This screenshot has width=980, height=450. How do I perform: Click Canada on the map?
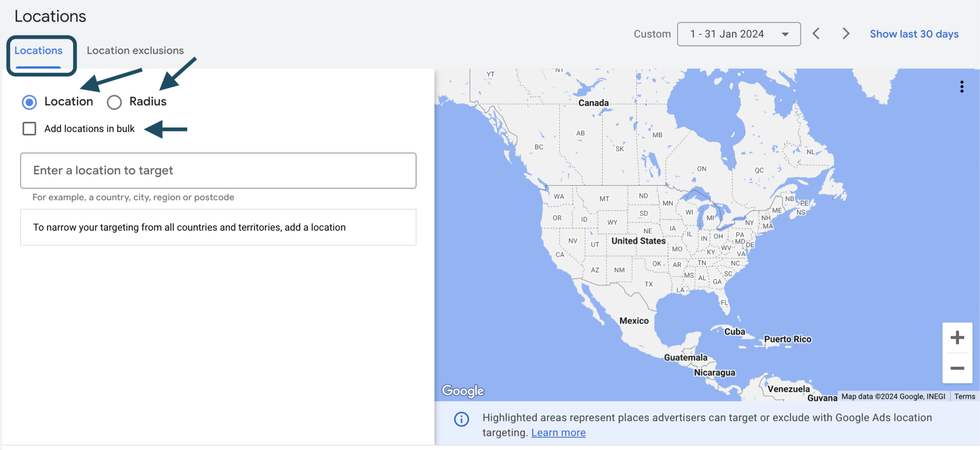594,102
